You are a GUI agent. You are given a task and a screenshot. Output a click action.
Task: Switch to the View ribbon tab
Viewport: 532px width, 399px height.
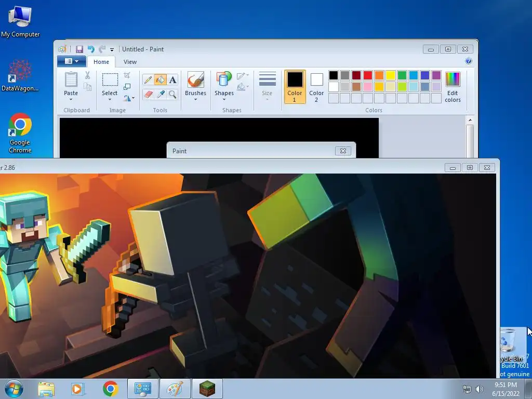[130, 62]
